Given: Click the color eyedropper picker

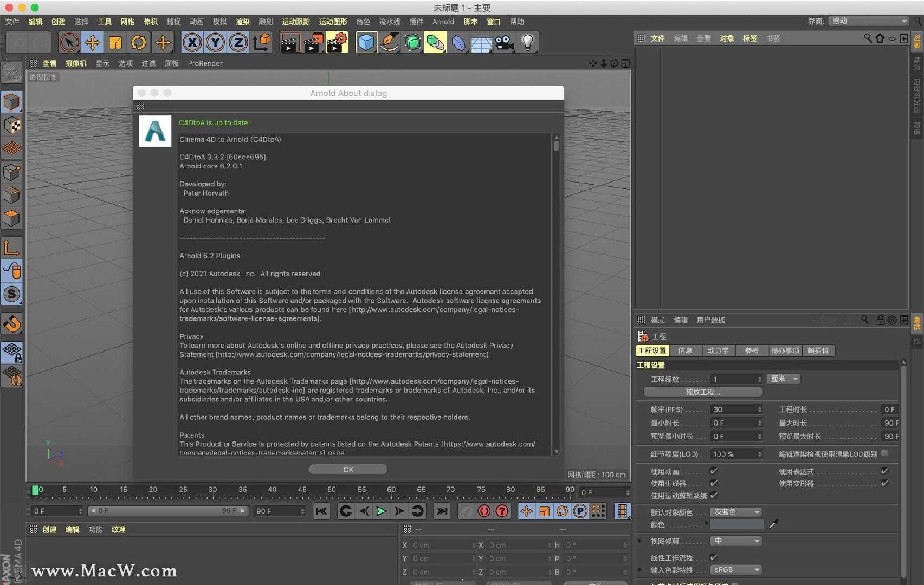Looking at the screenshot, I should click(773, 524).
